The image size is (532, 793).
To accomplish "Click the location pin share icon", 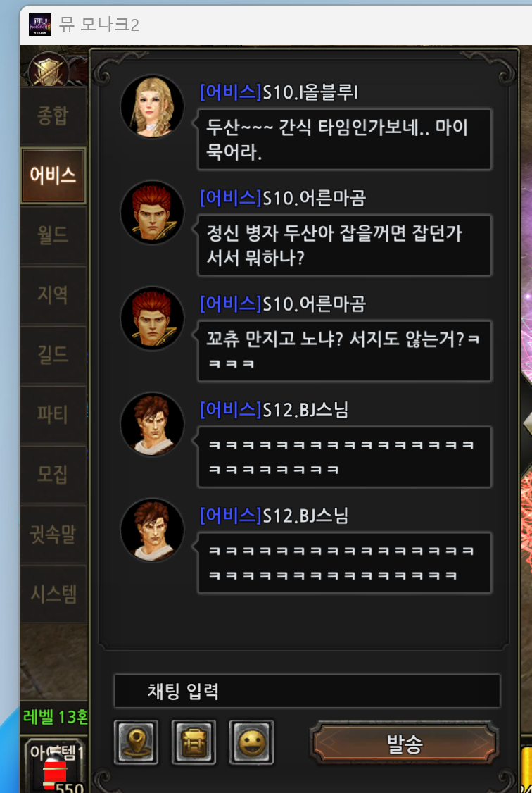I will pos(136,742).
